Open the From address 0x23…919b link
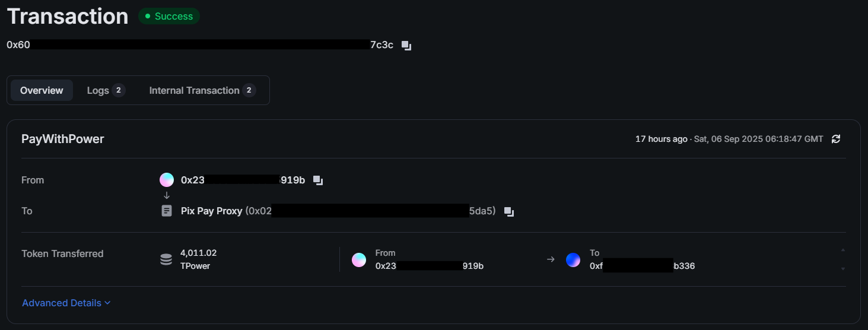The width and height of the screenshot is (868, 330). click(243, 180)
